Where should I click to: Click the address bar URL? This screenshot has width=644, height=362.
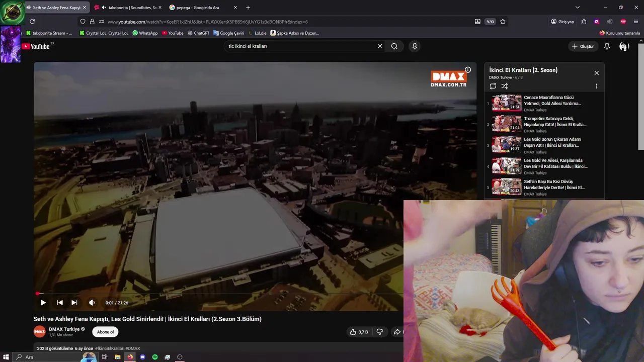207,22
